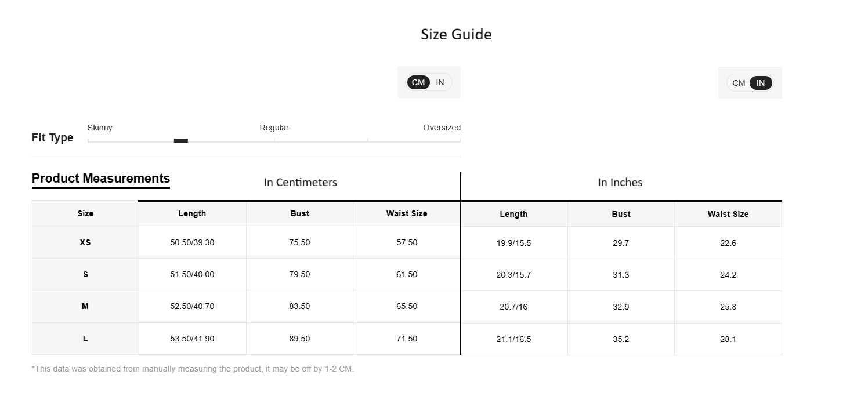
Task: Click the Skinny fit label
Action: (x=100, y=128)
